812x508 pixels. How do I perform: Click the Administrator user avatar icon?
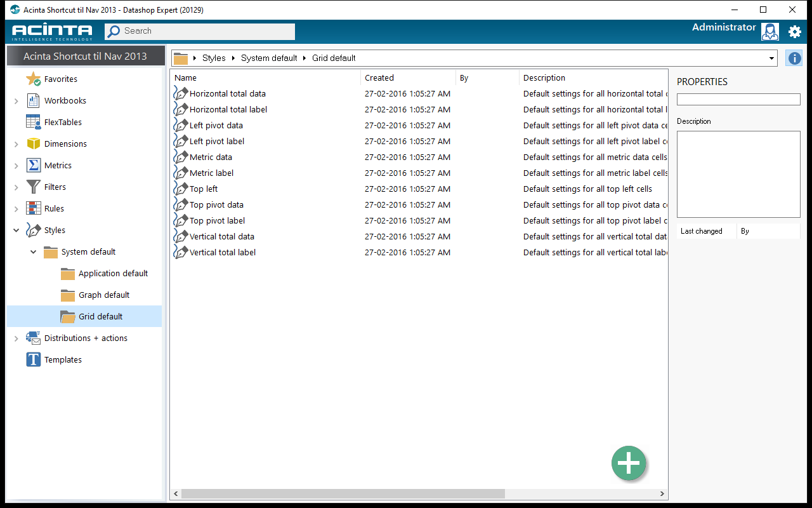coord(769,32)
